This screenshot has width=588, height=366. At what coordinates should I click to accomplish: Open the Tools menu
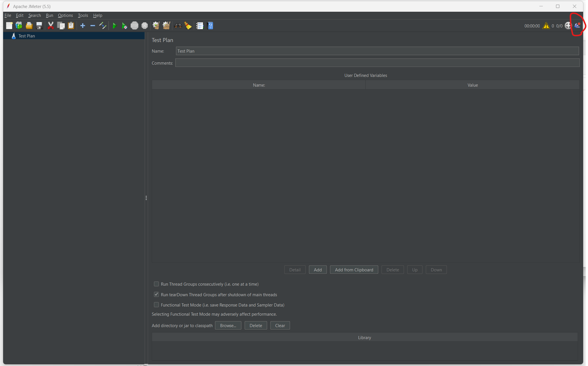click(x=83, y=15)
